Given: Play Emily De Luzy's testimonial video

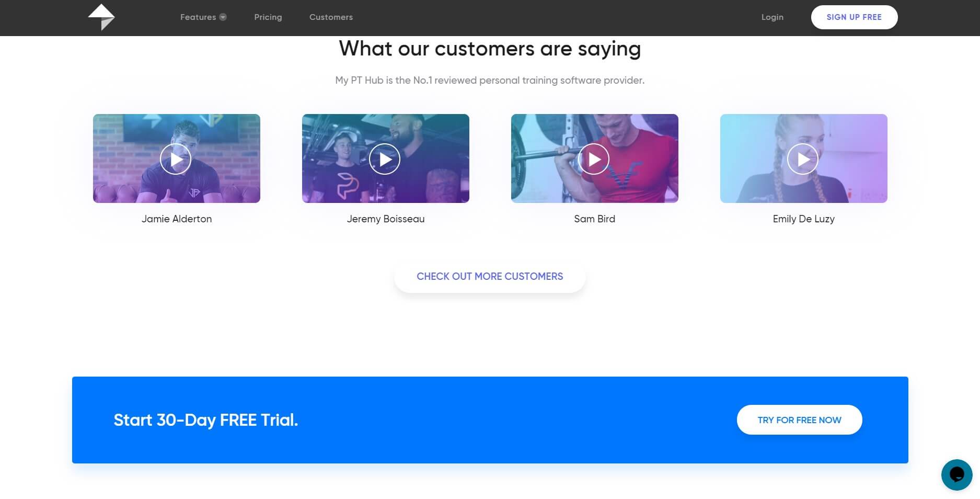Looking at the screenshot, I should coord(803,159).
